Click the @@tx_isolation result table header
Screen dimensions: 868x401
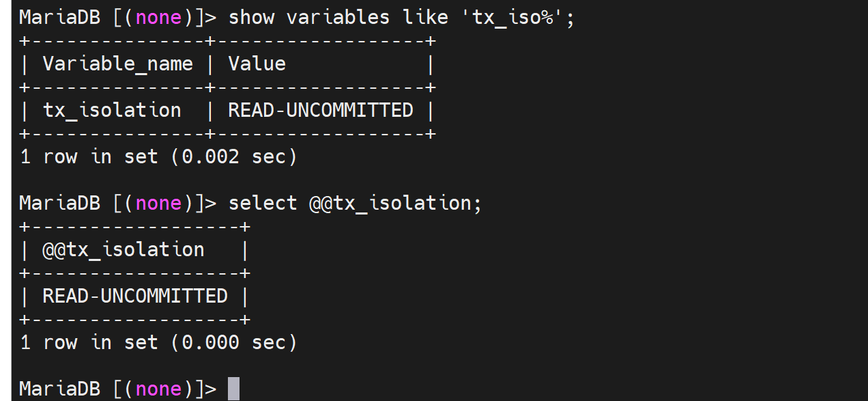pos(123,250)
